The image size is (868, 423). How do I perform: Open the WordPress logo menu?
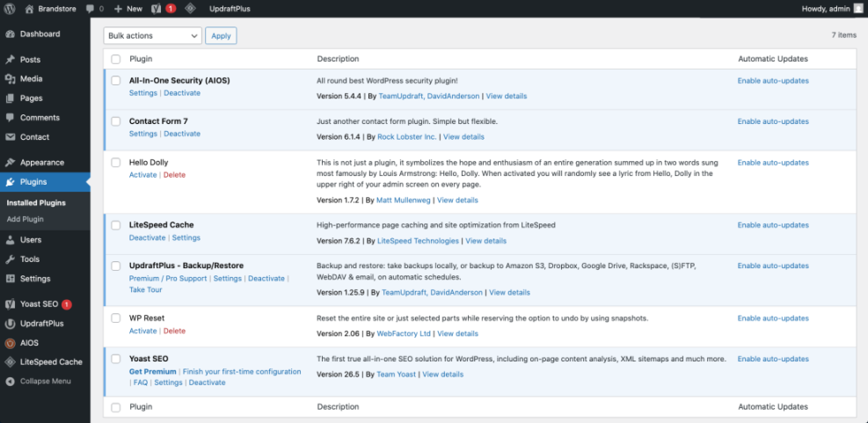tap(10, 8)
